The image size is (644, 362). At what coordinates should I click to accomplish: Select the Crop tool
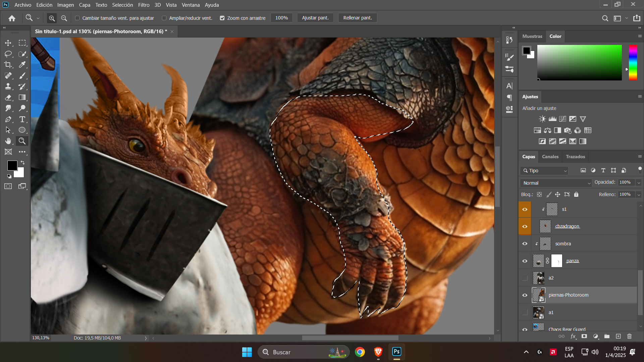point(8,65)
